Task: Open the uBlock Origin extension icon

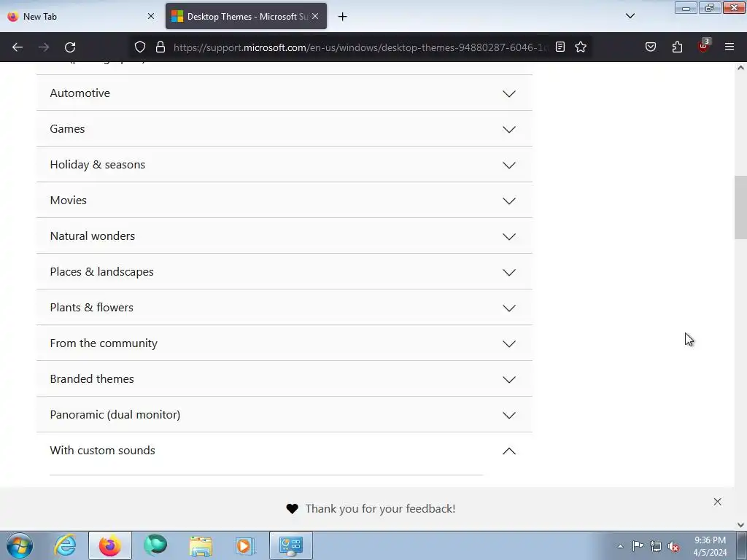Action: pos(704,46)
